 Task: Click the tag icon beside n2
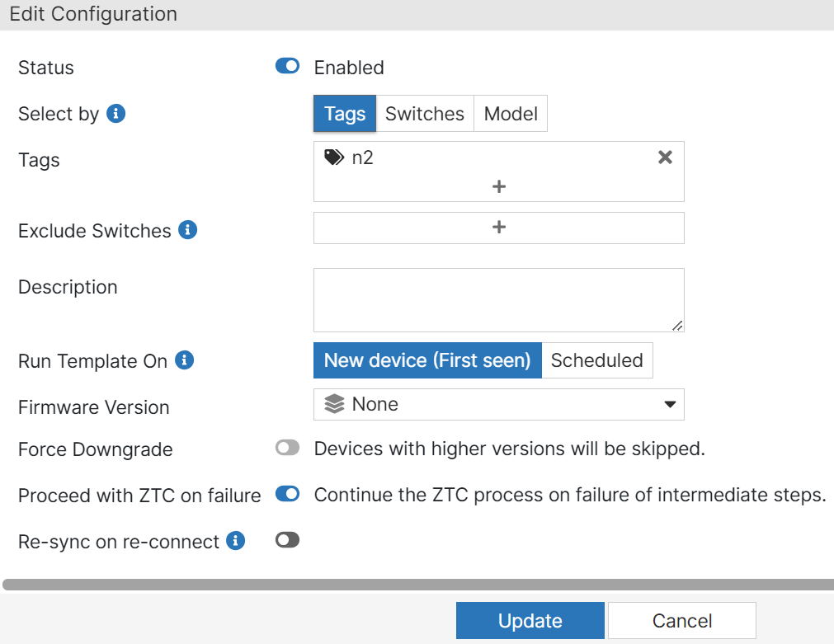click(333, 157)
